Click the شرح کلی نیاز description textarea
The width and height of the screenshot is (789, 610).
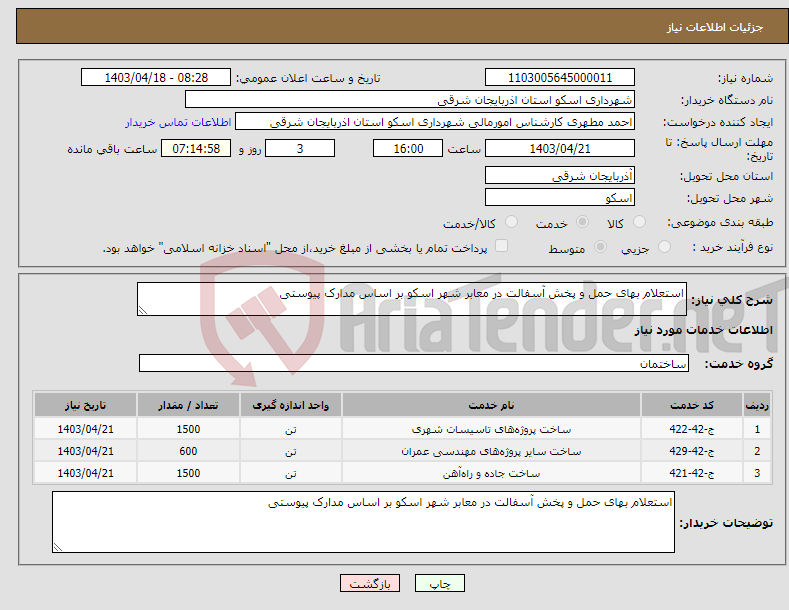[412, 299]
